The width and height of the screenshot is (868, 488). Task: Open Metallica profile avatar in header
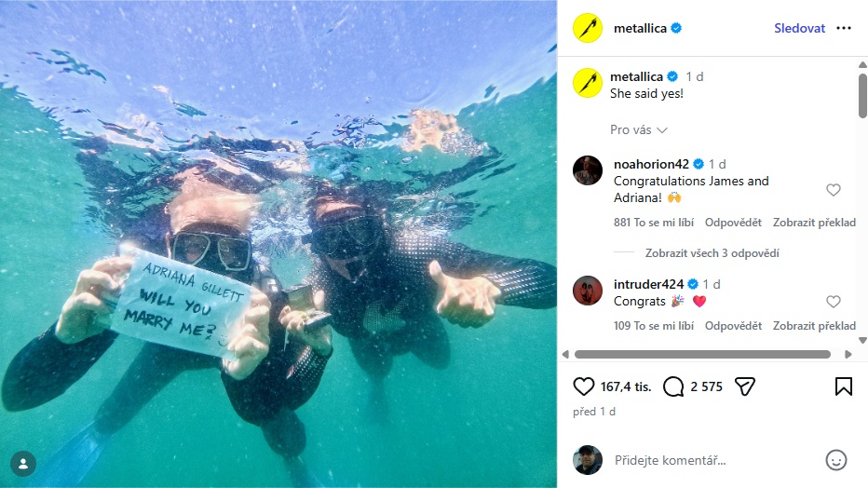[x=588, y=28]
